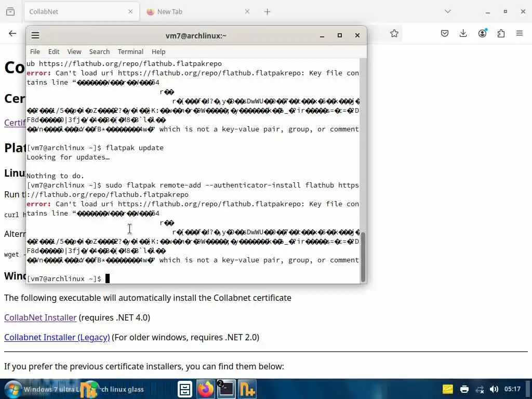
Task: Close the New Tab tab
Action: (247, 11)
